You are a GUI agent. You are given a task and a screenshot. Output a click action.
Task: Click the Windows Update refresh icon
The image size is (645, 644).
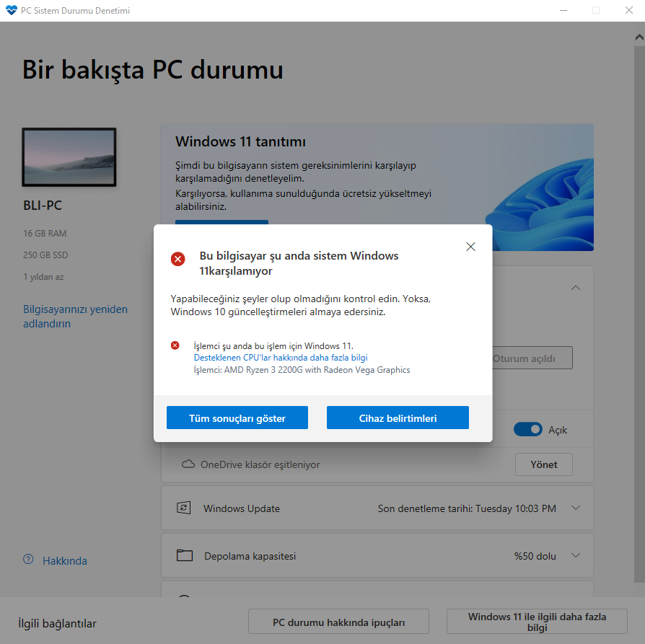183,508
